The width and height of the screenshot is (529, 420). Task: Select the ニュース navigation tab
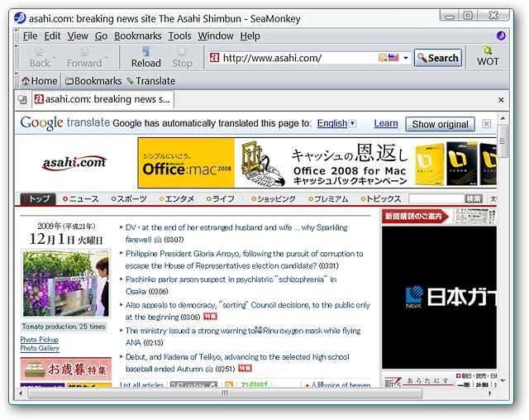[81, 199]
